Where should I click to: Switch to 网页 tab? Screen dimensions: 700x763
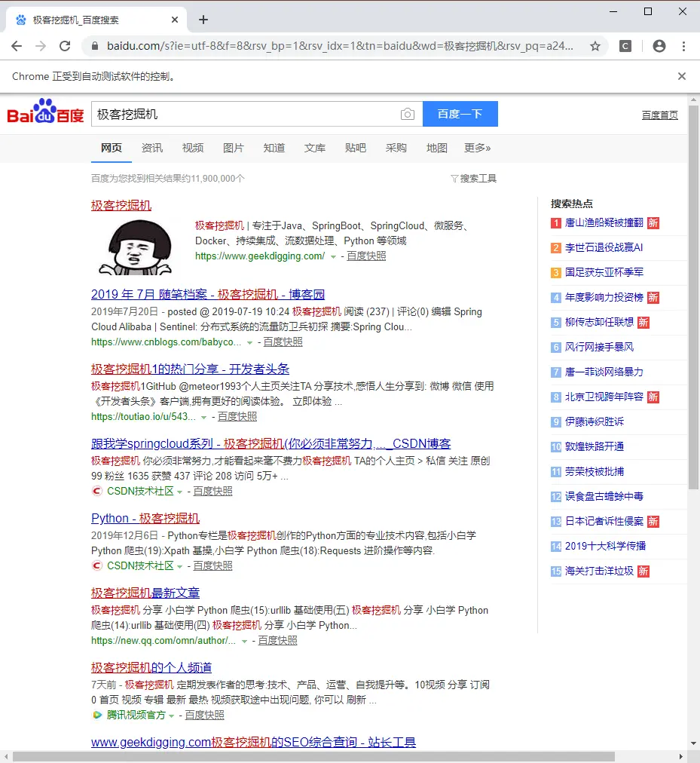(x=112, y=148)
